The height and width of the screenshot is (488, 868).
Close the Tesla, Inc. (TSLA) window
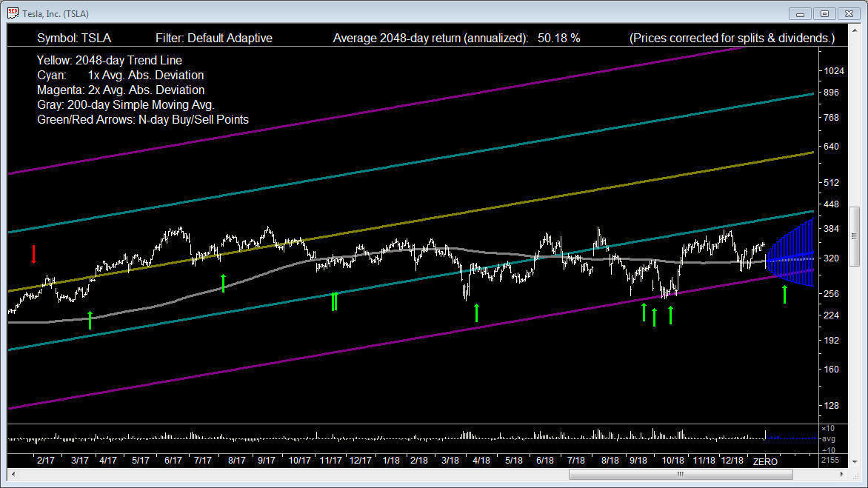pyautogui.click(x=849, y=14)
